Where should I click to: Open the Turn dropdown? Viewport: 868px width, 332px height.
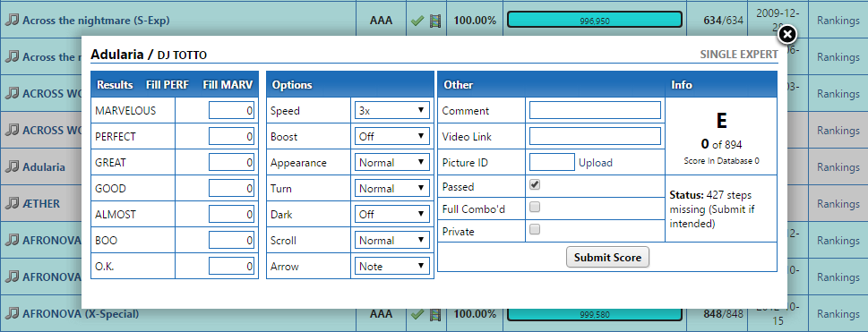(x=392, y=188)
